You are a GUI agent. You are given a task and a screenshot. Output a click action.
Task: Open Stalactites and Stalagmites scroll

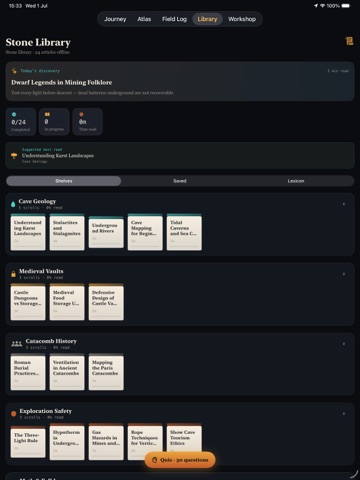point(67,232)
